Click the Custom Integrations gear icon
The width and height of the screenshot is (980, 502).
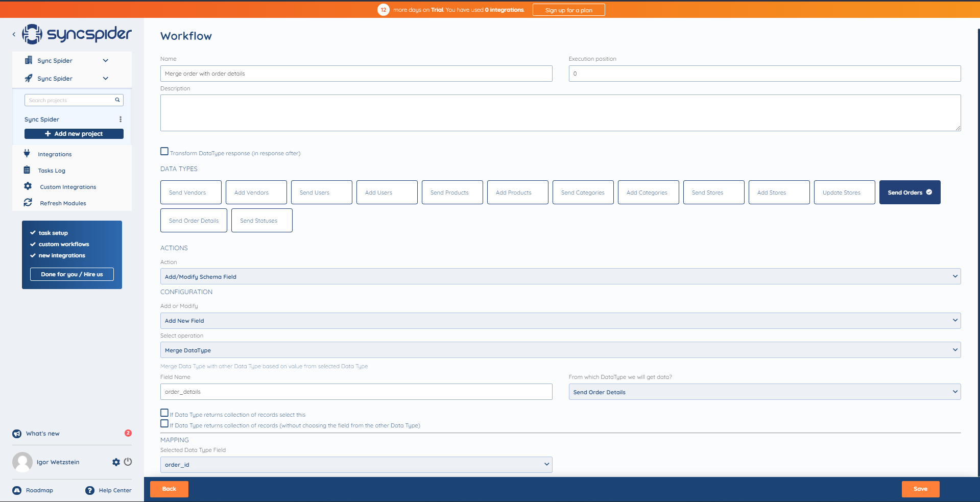[28, 186]
